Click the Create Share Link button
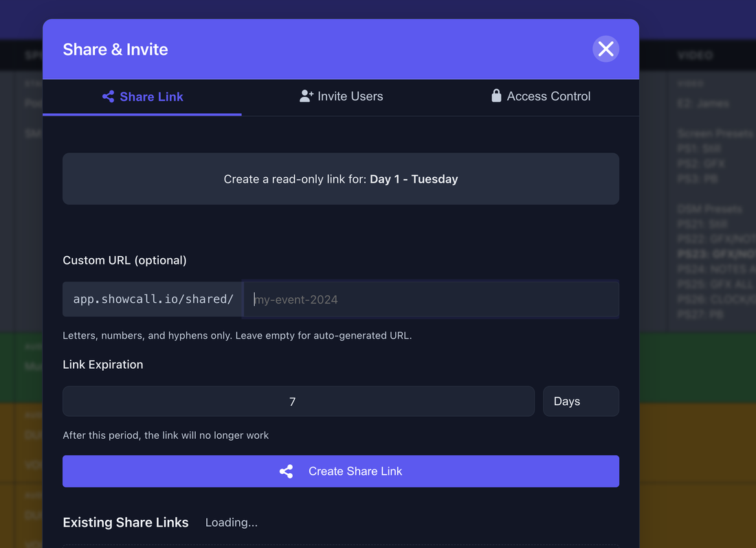Viewport: 756px width, 548px height. tap(341, 472)
